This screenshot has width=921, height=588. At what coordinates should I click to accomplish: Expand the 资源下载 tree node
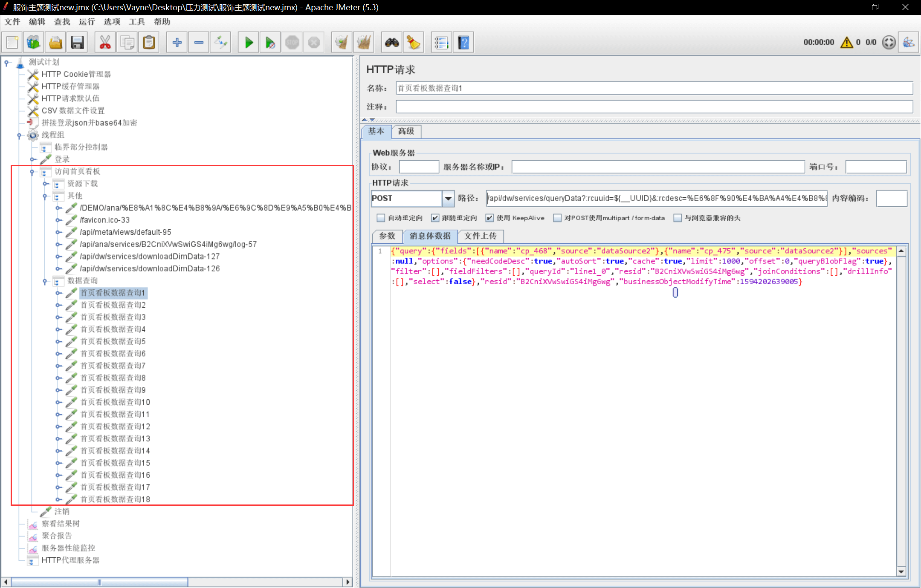(x=45, y=184)
